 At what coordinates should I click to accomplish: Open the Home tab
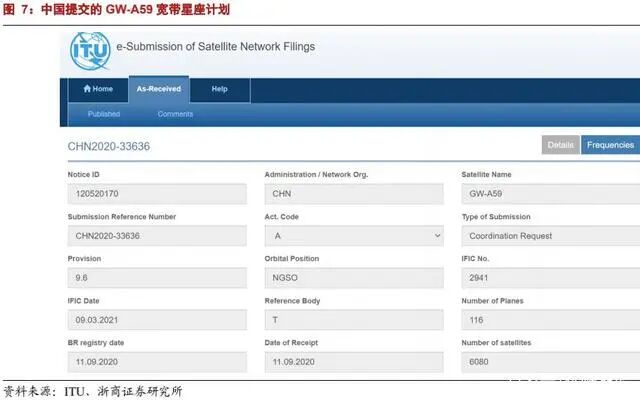coord(98,89)
